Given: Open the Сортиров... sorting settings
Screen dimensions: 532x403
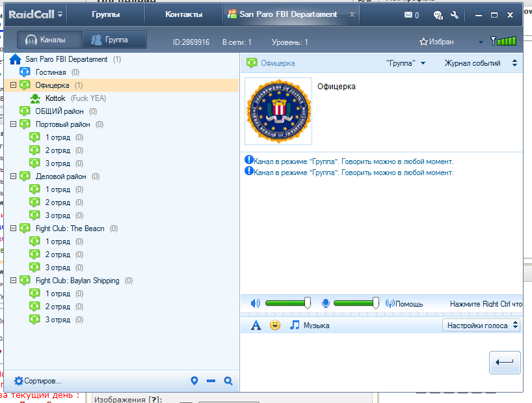Looking at the screenshot, I should (x=38, y=381).
